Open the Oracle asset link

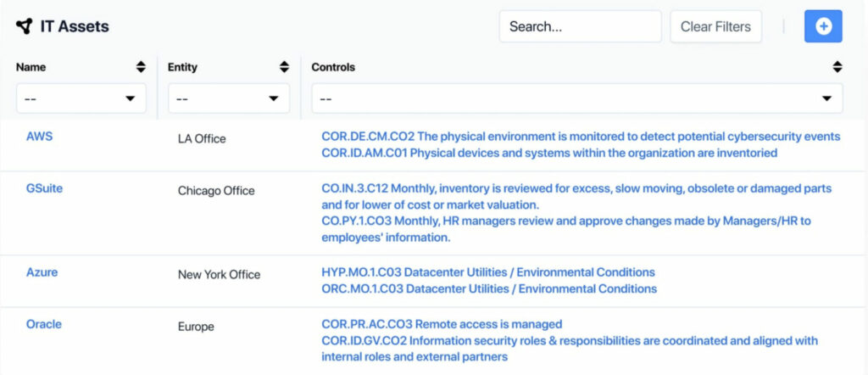(44, 324)
